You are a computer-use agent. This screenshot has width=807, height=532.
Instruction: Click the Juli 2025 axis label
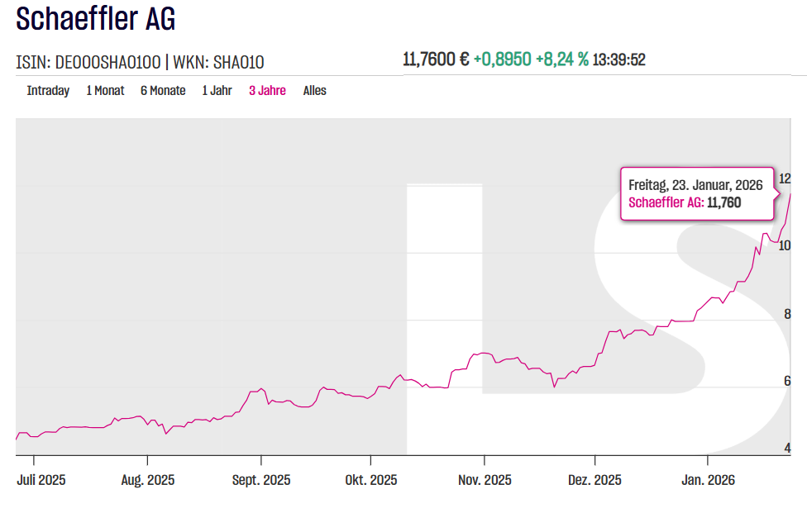pyautogui.click(x=41, y=480)
